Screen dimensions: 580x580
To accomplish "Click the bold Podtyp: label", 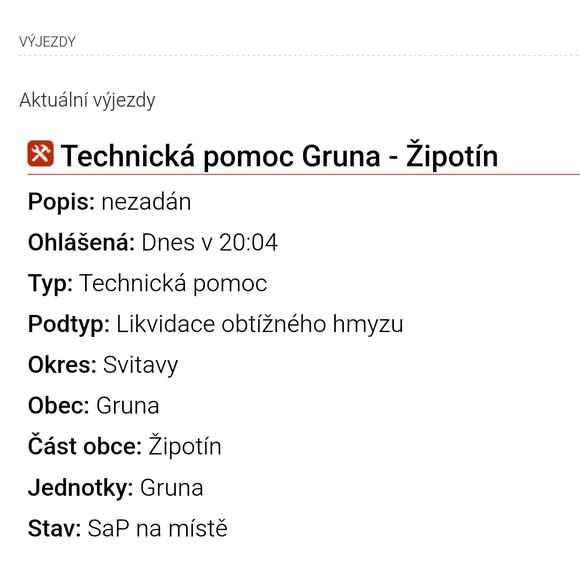I will click(x=69, y=325).
